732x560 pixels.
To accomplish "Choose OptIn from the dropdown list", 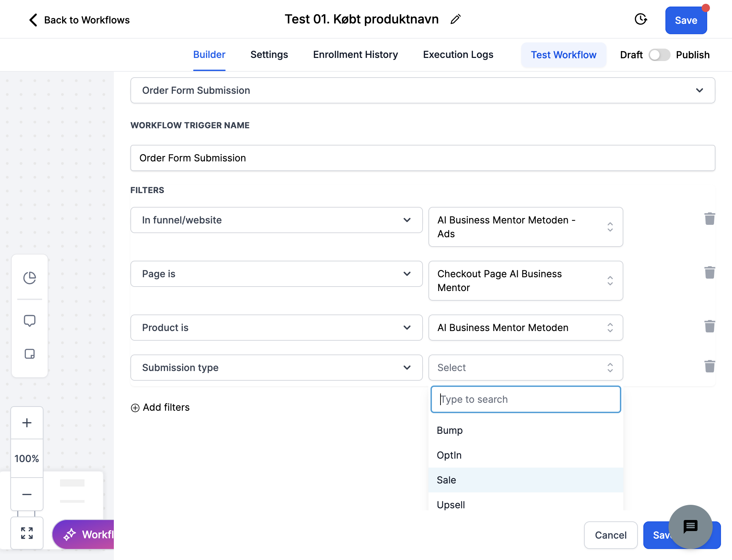I will [526, 455].
